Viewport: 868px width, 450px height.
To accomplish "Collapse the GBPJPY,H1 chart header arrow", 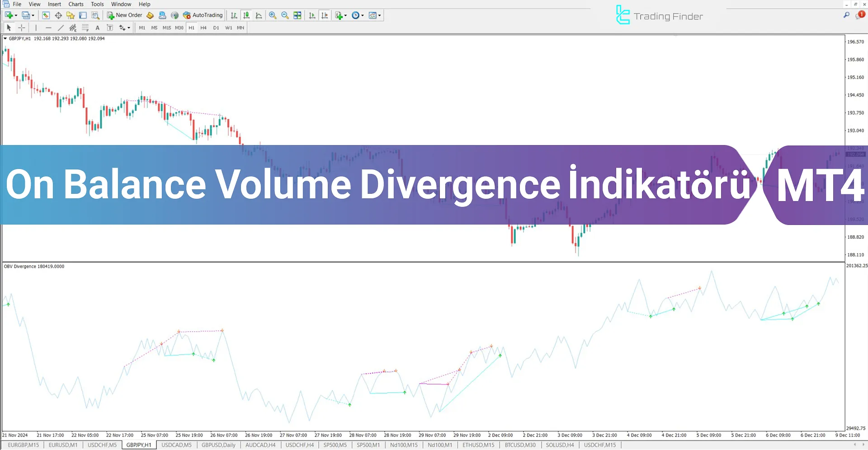I will tap(5, 38).
